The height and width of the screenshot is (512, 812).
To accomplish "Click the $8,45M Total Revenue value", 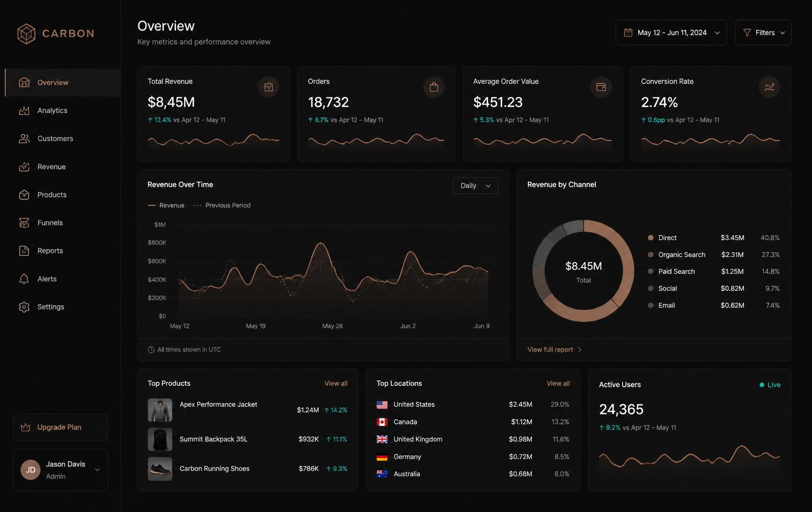I will [171, 102].
